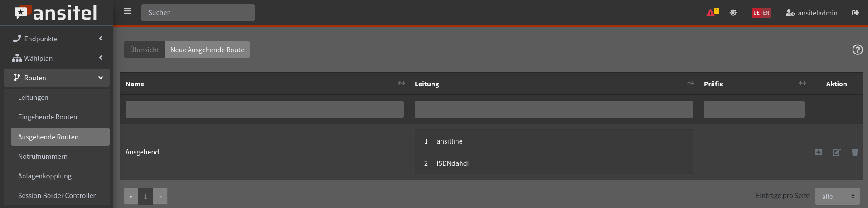868x208 pixels.
Task: Switch to Übersicht tab
Action: pos(145,50)
